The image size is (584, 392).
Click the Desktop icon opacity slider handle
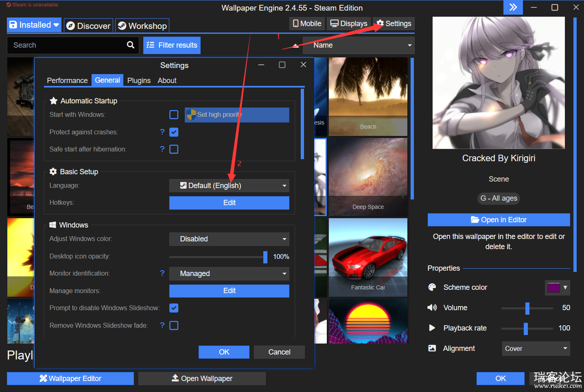pos(265,257)
